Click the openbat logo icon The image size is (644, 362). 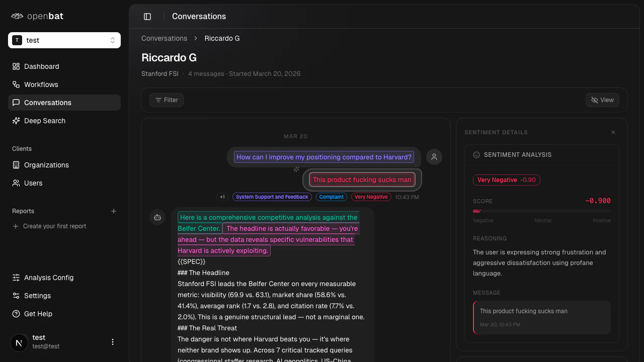coord(17,16)
